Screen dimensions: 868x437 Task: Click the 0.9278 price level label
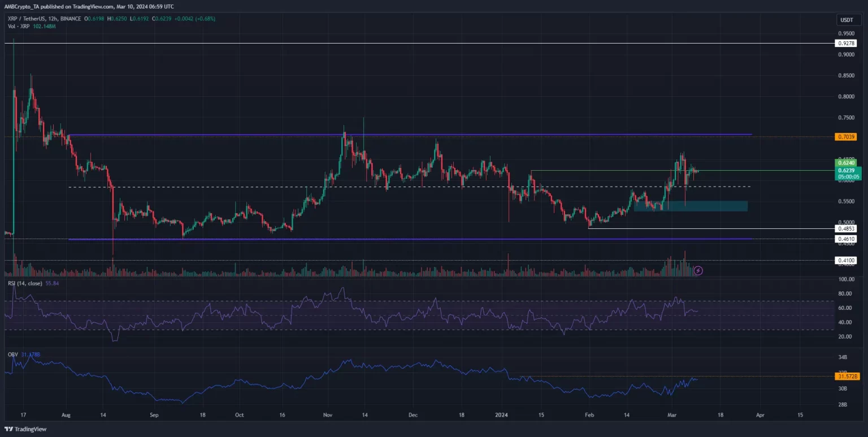pos(845,43)
